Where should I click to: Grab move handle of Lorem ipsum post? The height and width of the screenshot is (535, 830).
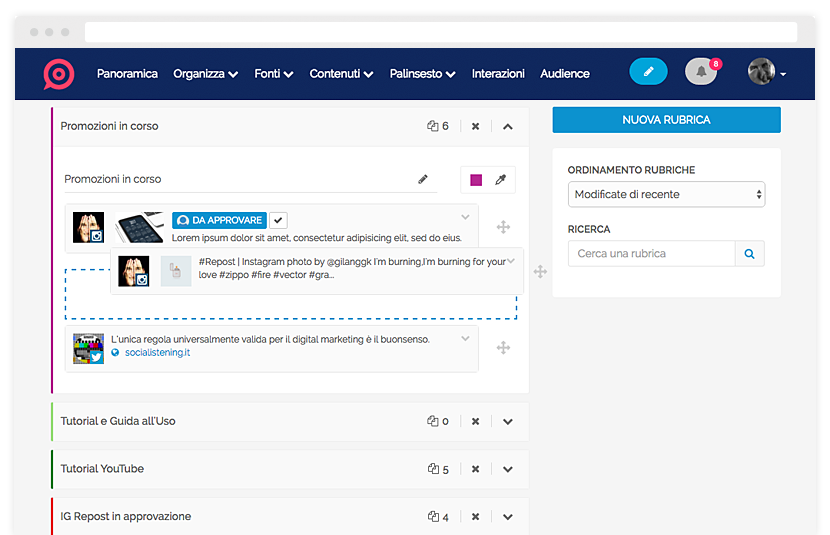coord(503,227)
